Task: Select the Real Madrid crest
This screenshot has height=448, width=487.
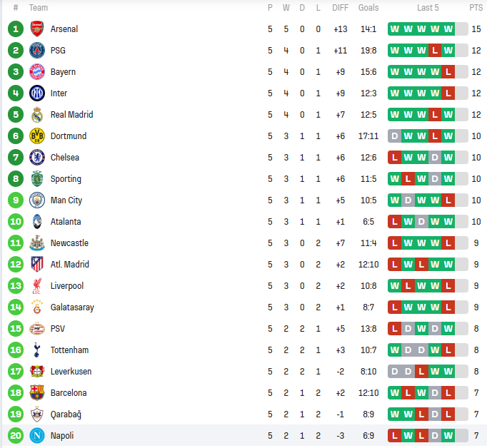Action: coord(37,115)
